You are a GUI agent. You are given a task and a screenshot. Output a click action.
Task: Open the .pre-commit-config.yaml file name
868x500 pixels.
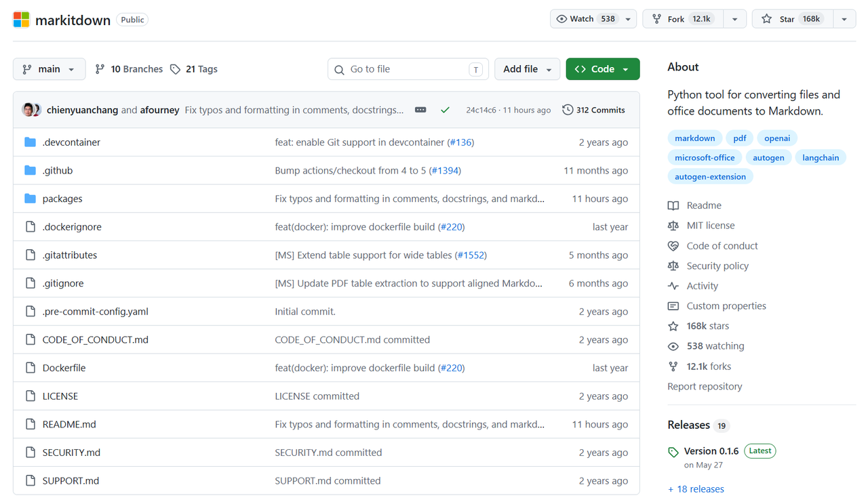96,312
